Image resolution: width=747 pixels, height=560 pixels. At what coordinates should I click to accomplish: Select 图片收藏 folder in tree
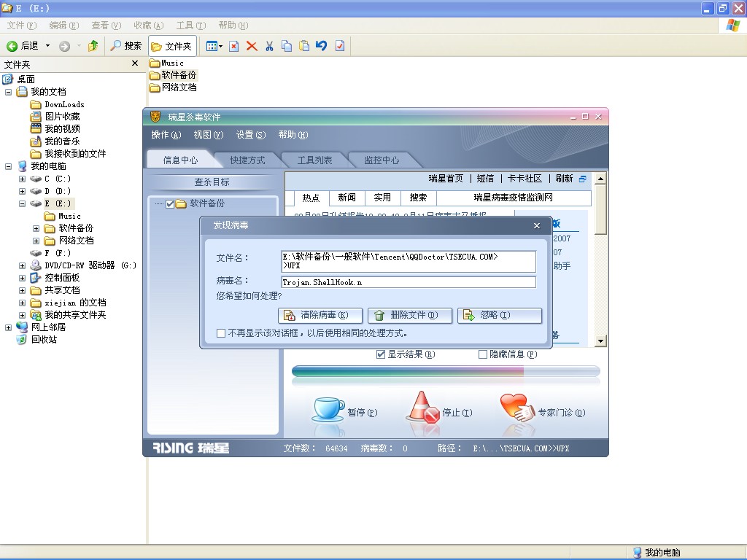(x=62, y=117)
